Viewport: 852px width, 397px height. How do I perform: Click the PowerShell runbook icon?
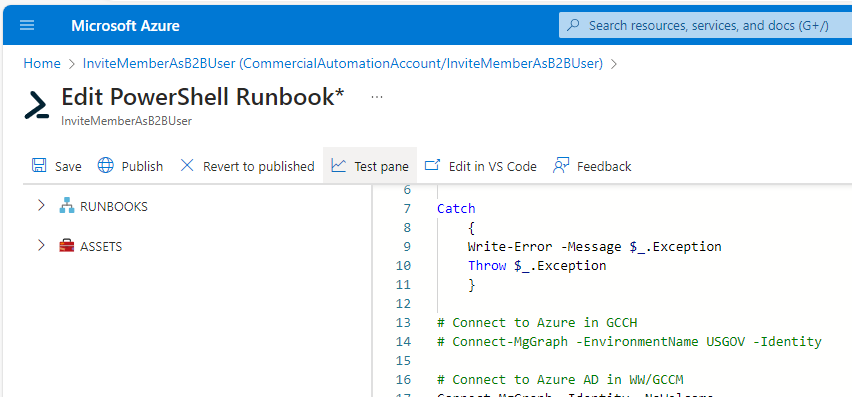pyautogui.click(x=37, y=105)
